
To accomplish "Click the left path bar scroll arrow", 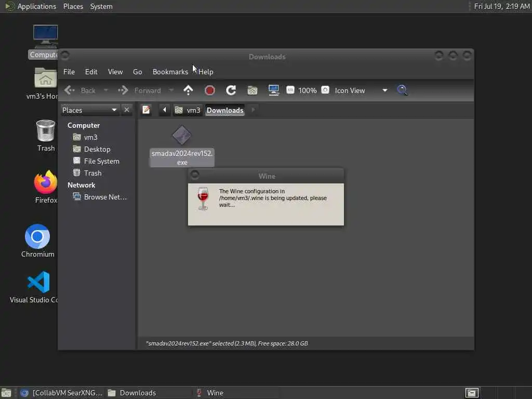I will point(165,110).
